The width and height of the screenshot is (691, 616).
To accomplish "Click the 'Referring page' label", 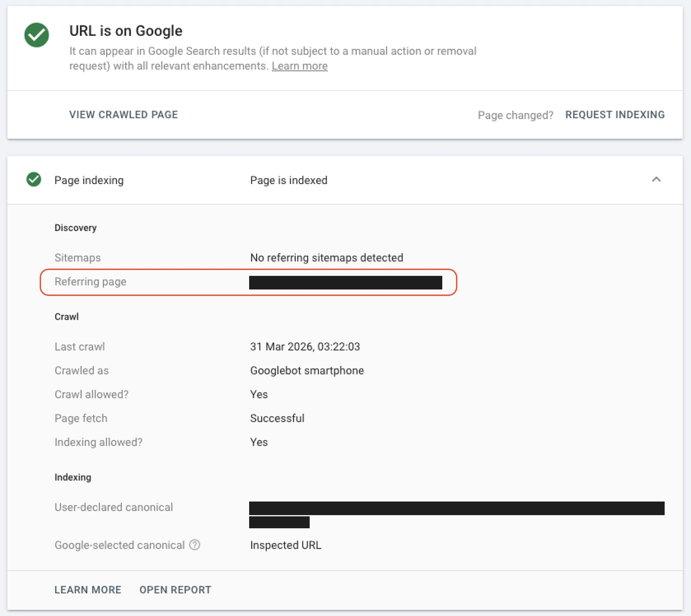I will (x=90, y=282).
